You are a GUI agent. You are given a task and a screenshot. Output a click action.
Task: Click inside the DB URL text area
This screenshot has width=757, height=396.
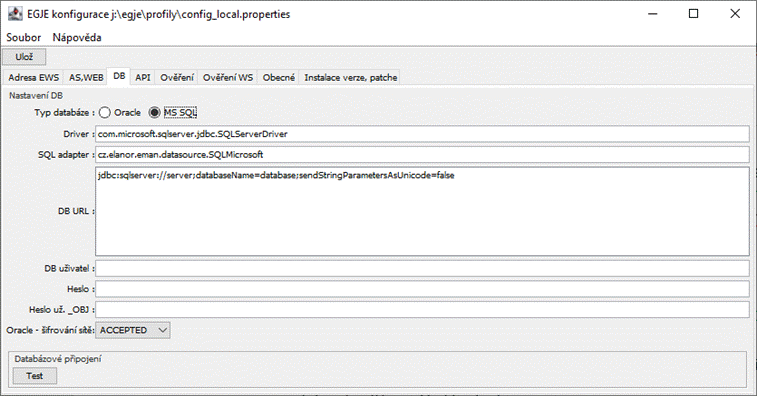coord(422,212)
